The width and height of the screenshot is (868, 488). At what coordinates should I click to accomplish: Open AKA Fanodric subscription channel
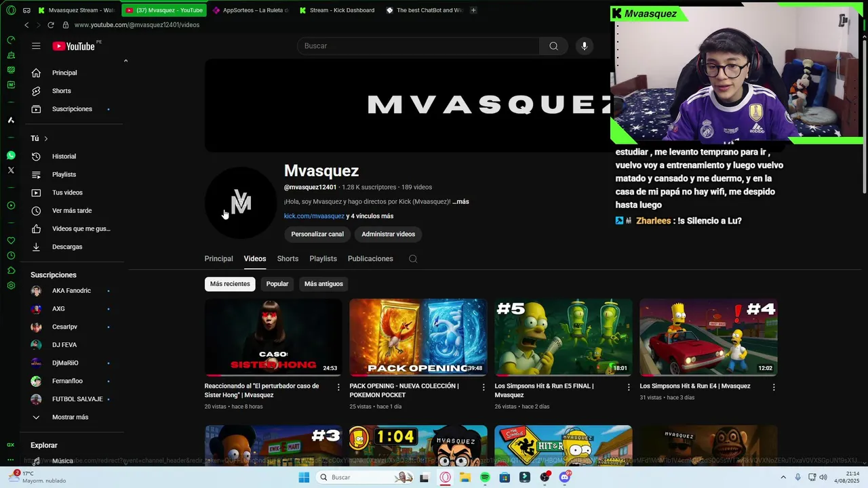(73, 291)
